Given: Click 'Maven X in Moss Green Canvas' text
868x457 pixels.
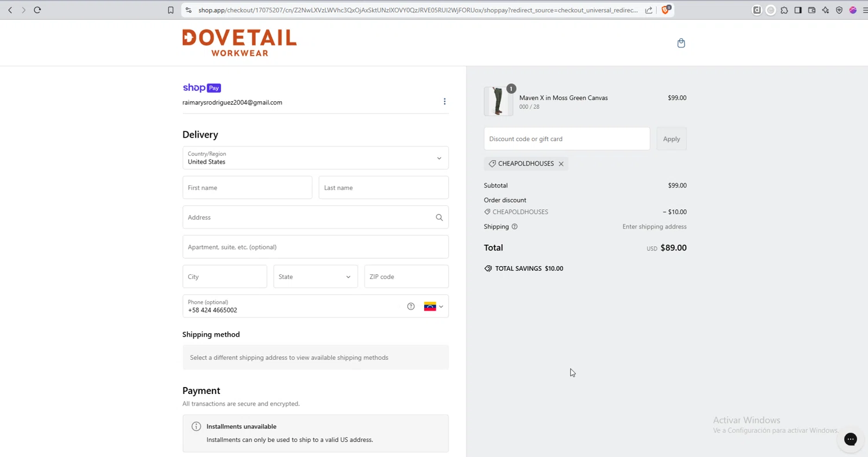Looking at the screenshot, I should pyautogui.click(x=563, y=98).
